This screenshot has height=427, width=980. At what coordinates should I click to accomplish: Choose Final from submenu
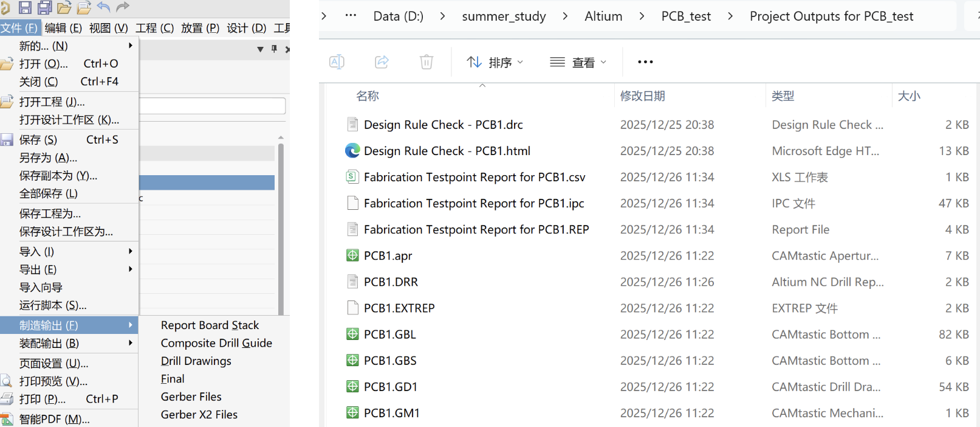[x=173, y=379]
